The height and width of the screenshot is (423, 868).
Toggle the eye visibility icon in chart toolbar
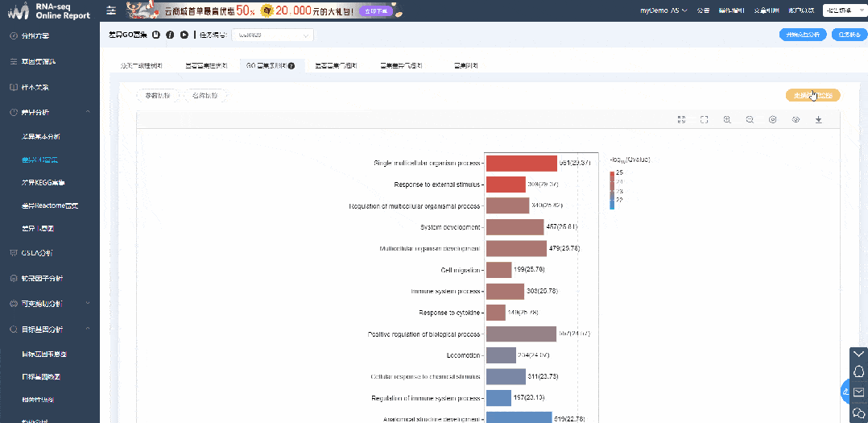pos(796,119)
